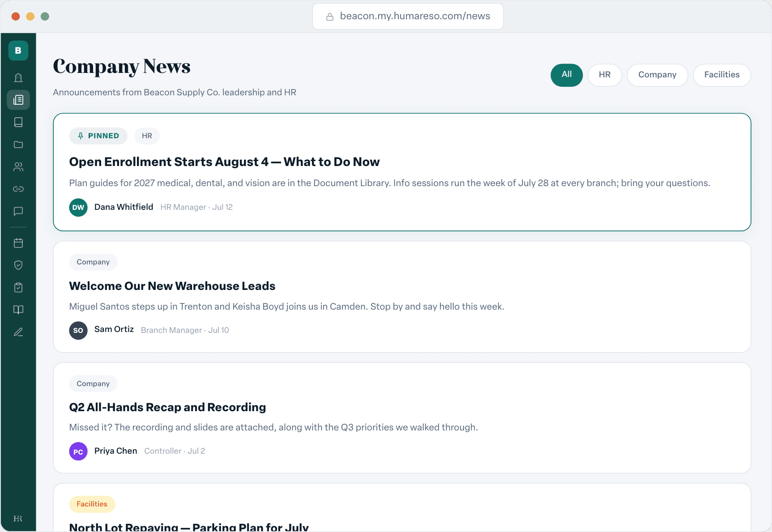
Task: Click the DW avatar for Dana Whitfield
Action: [78, 207]
